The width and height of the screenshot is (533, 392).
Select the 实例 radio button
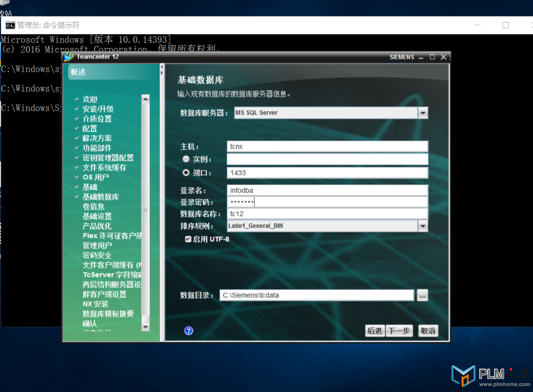(186, 159)
